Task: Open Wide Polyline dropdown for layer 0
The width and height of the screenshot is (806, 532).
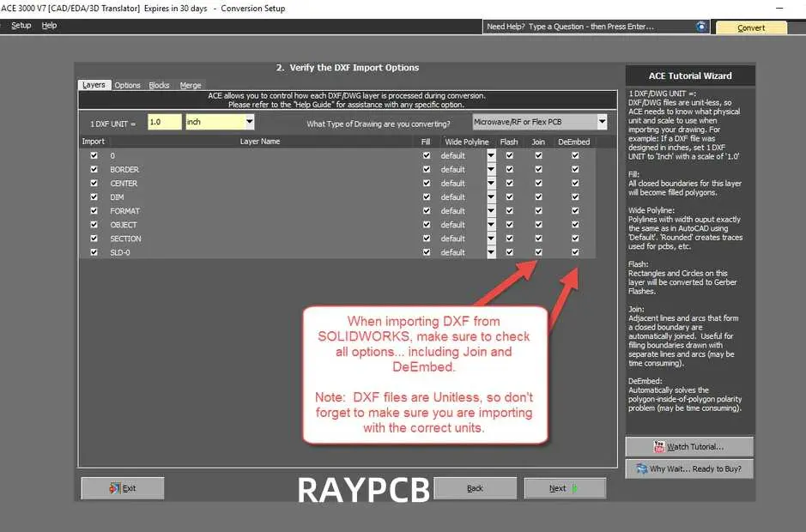Action: [x=491, y=156]
